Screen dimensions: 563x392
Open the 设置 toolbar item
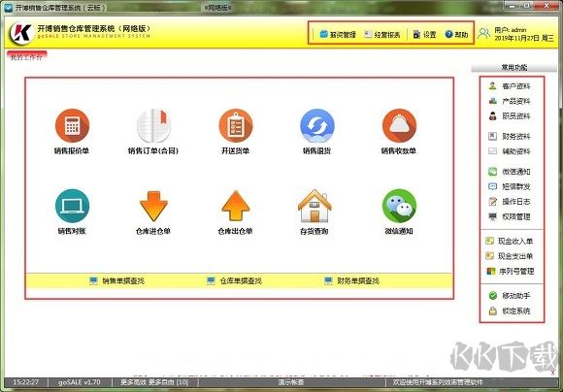pos(424,35)
